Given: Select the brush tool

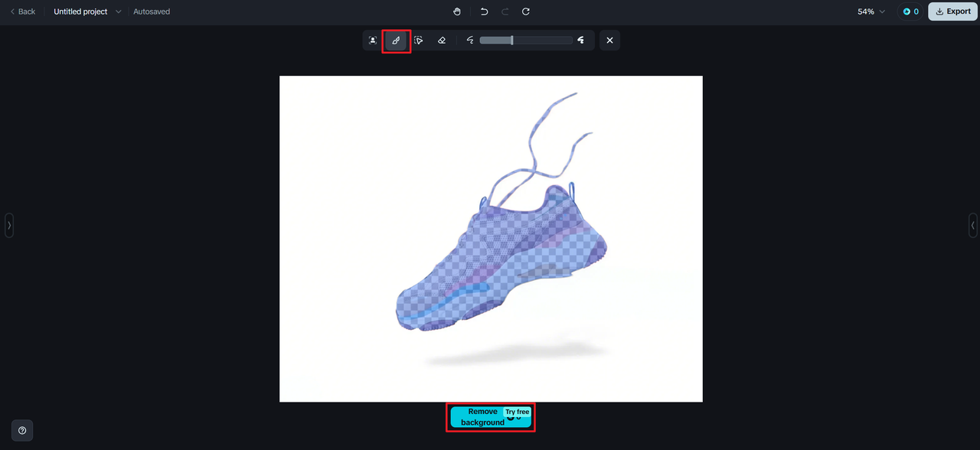Looking at the screenshot, I should coord(396,41).
